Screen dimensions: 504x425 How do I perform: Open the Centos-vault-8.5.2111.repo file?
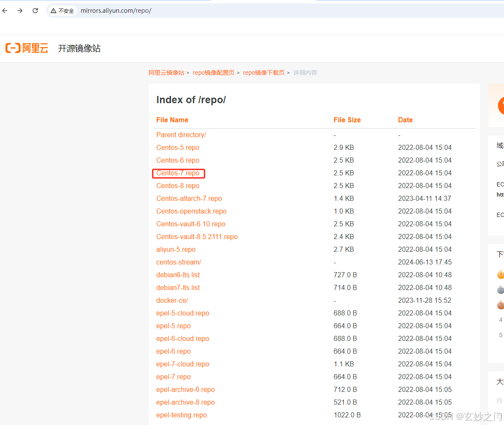coord(197,237)
